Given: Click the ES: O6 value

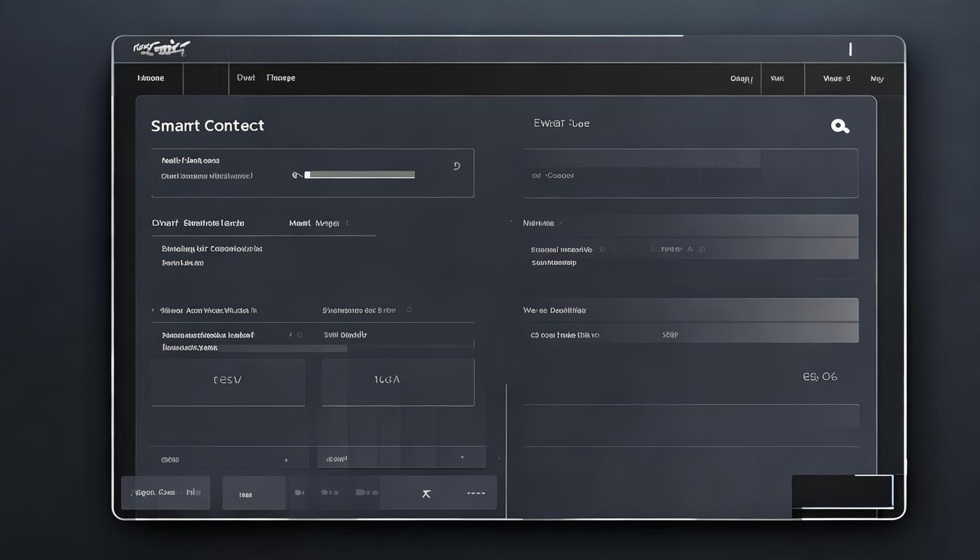Looking at the screenshot, I should [x=820, y=377].
